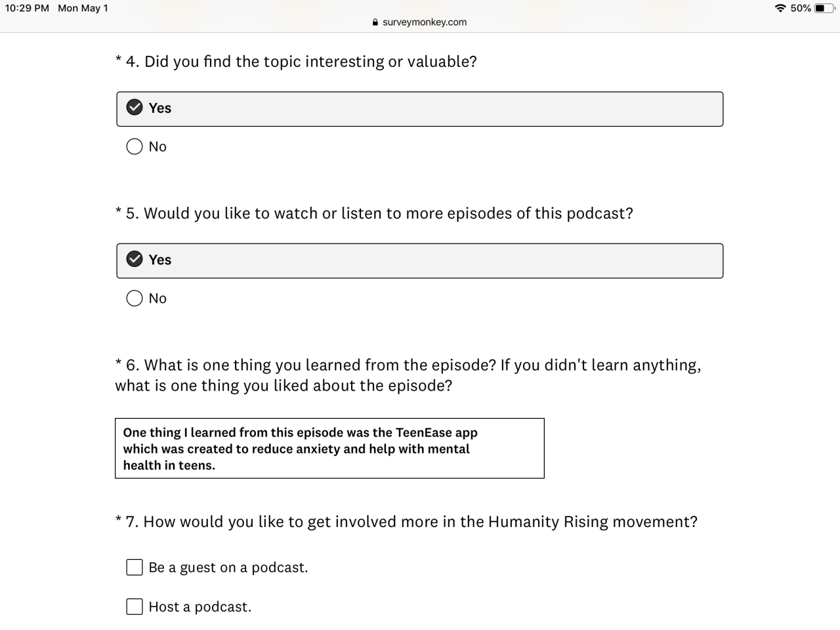Tap the lock icon beside surveymonkey.com
Screen dimensions: 840x630
point(375,22)
